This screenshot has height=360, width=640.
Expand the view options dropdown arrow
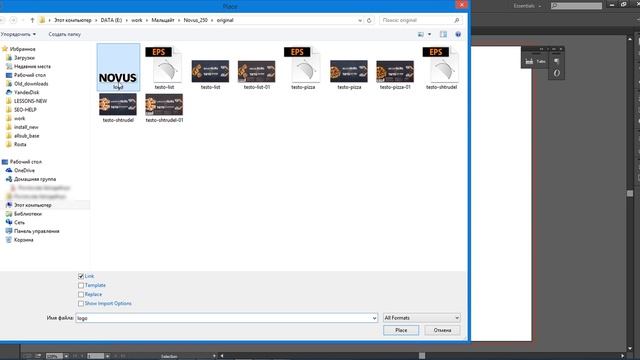click(429, 34)
